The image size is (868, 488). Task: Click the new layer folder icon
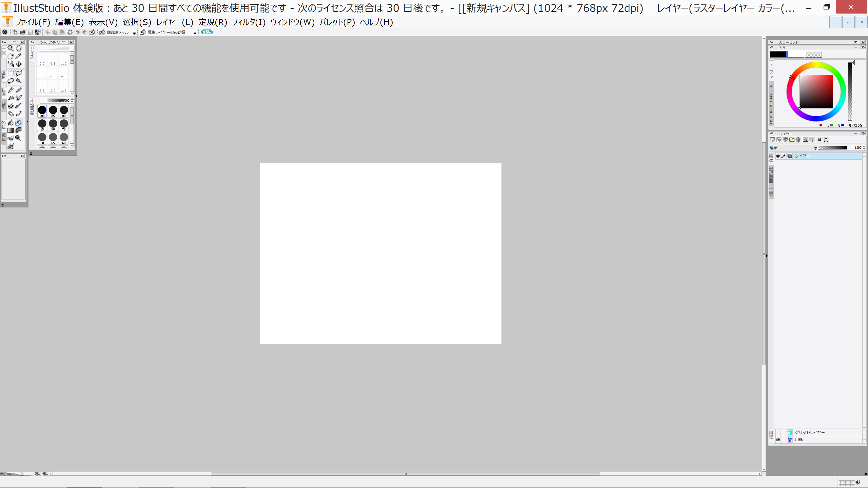tap(792, 140)
